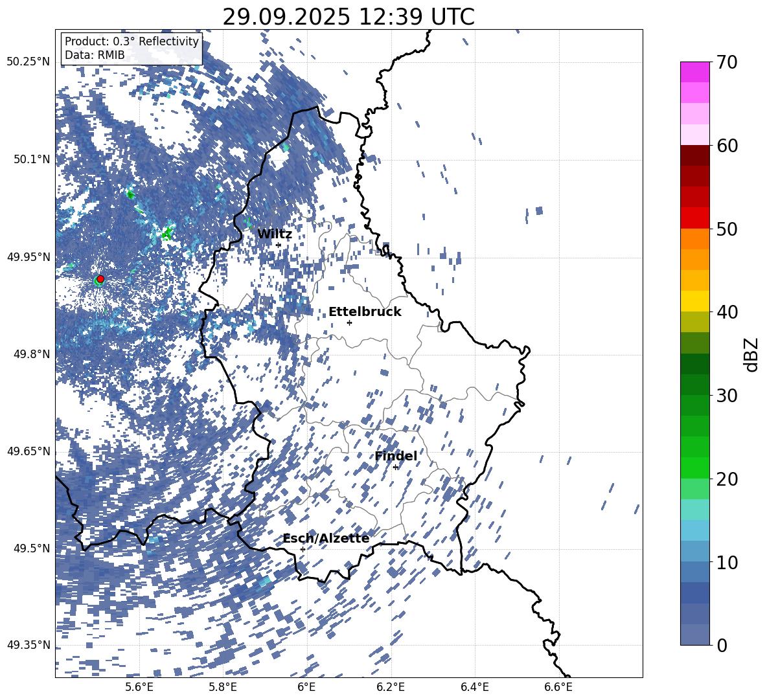Click the 6.2°E longitude label
This screenshot has width=767, height=700.
click(391, 687)
